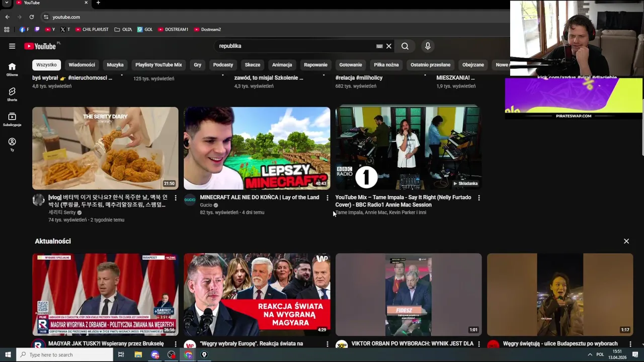644x362 pixels.
Task: Go to Główna home in sidebar
Action: click(x=12, y=69)
